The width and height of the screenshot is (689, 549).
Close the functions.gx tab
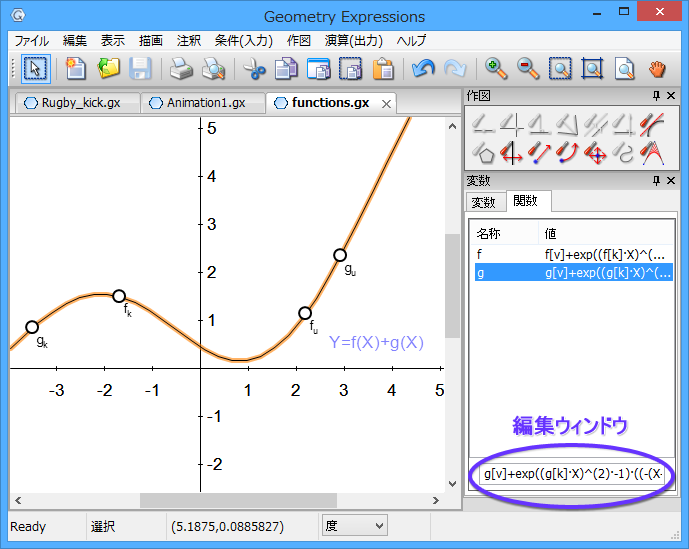[x=386, y=104]
